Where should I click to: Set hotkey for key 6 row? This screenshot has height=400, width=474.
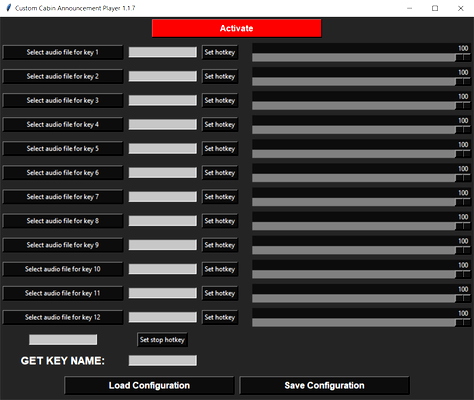[220, 173]
